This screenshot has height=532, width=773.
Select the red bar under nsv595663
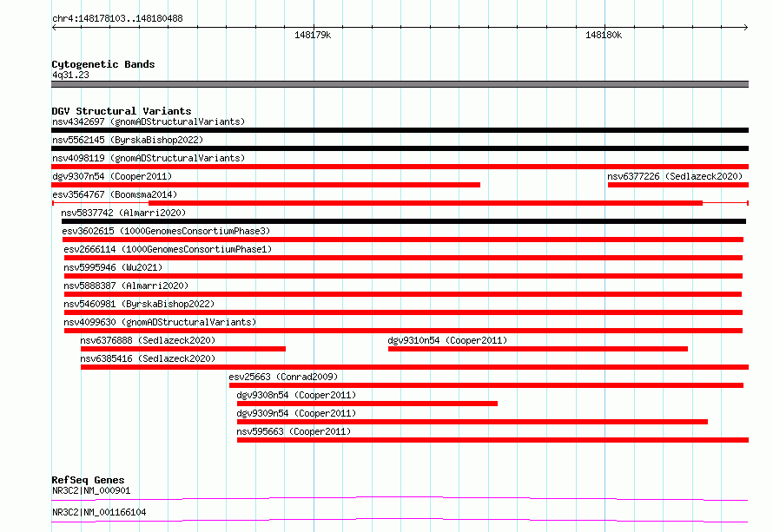(x=493, y=440)
